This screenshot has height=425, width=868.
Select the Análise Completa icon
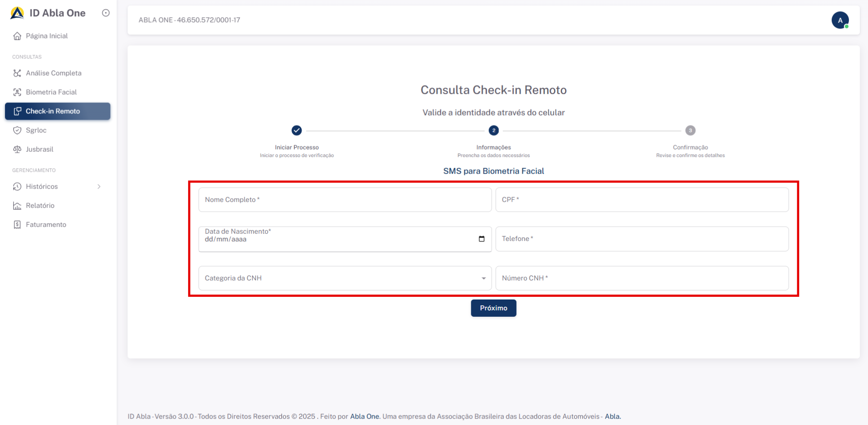click(17, 73)
